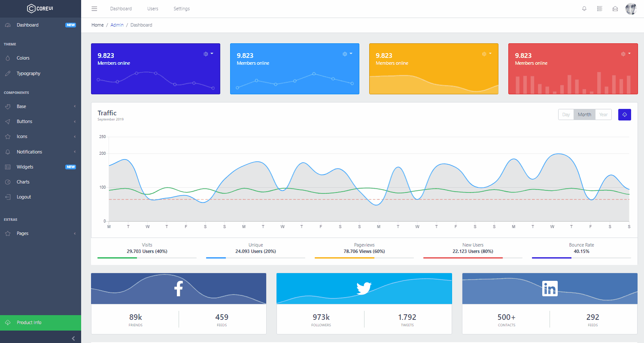Viewport: 644px width, 343px height.
Task: Open the notifications bell icon
Action: [x=584, y=9]
